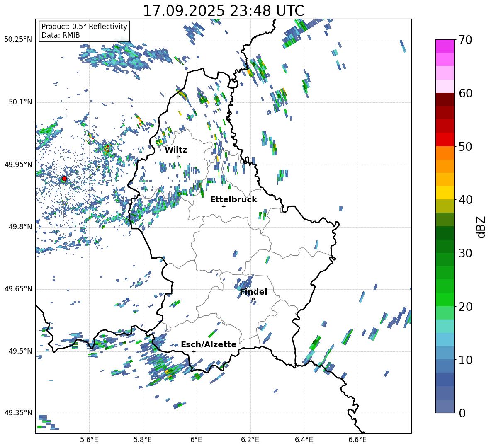Select the Findel city label
This screenshot has height=448, width=491.
[x=253, y=292]
